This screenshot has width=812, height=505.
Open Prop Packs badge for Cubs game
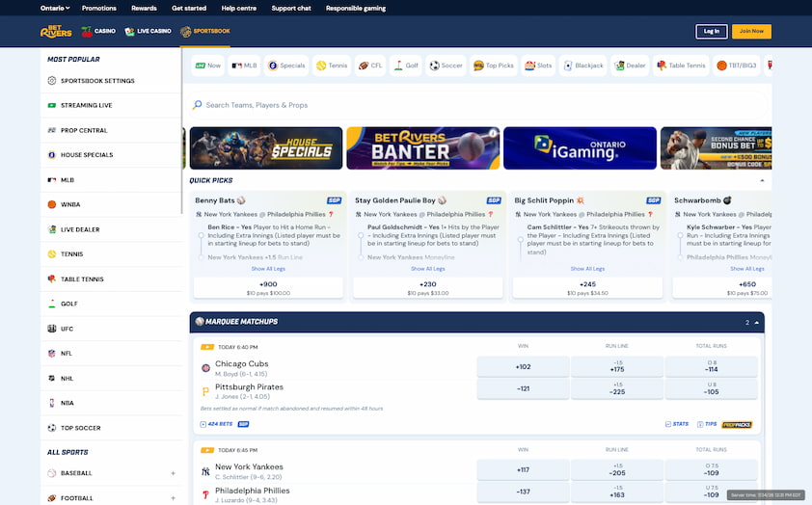(x=737, y=425)
